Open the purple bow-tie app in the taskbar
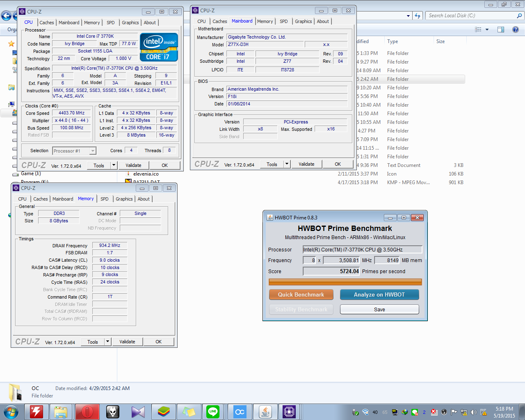Screen dimensions: 525x420 pyautogui.click(x=138, y=411)
